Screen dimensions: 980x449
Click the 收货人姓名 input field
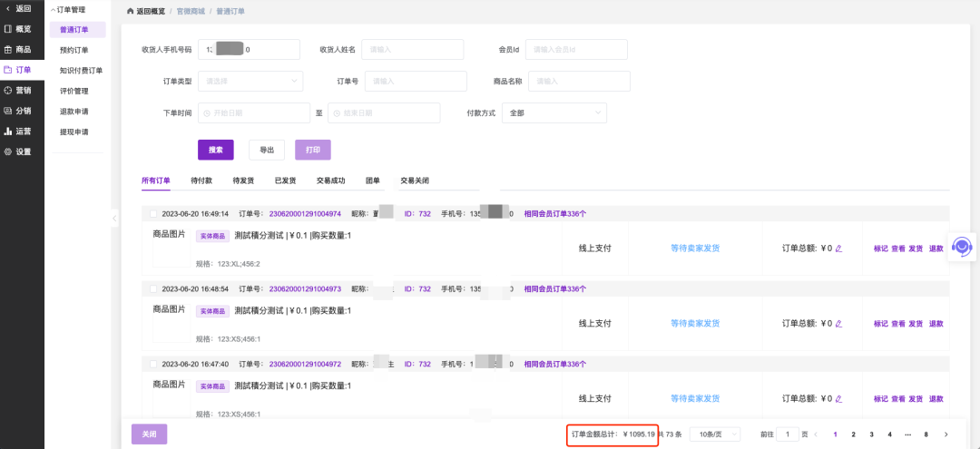coord(412,49)
